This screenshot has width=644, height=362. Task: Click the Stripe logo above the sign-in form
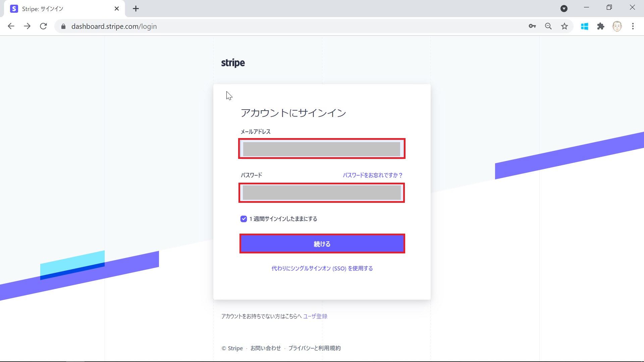pos(233,63)
